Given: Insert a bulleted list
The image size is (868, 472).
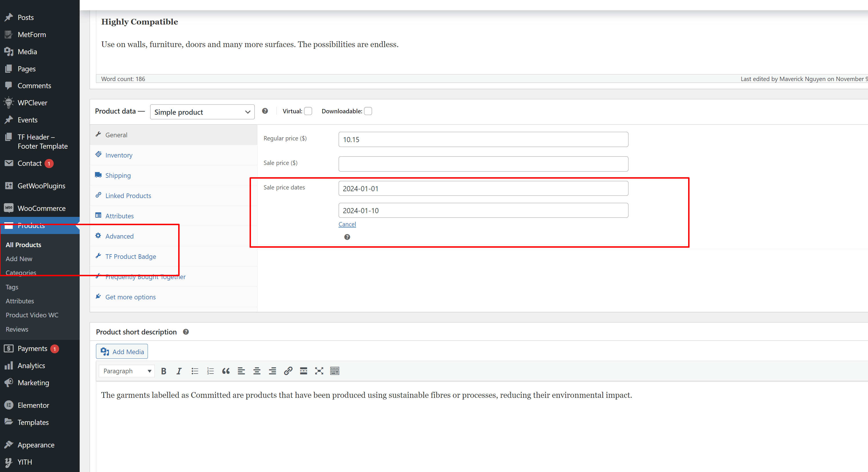Looking at the screenshot, I should [195, 371].
